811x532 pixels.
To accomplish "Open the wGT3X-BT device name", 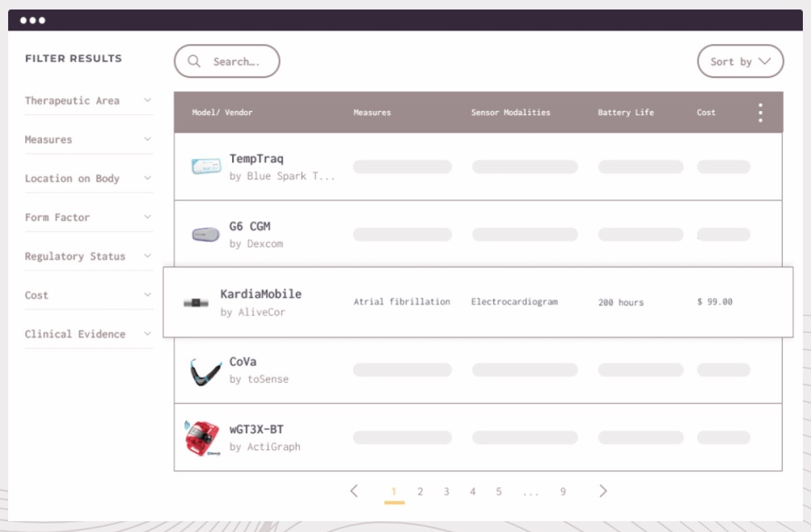I will click(256, 429).
